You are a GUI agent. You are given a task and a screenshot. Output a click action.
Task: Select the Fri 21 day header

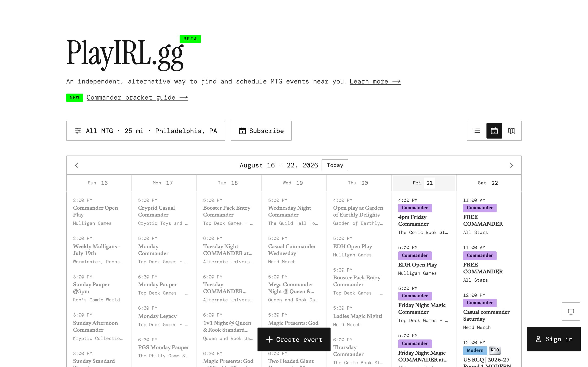point(424,183)
